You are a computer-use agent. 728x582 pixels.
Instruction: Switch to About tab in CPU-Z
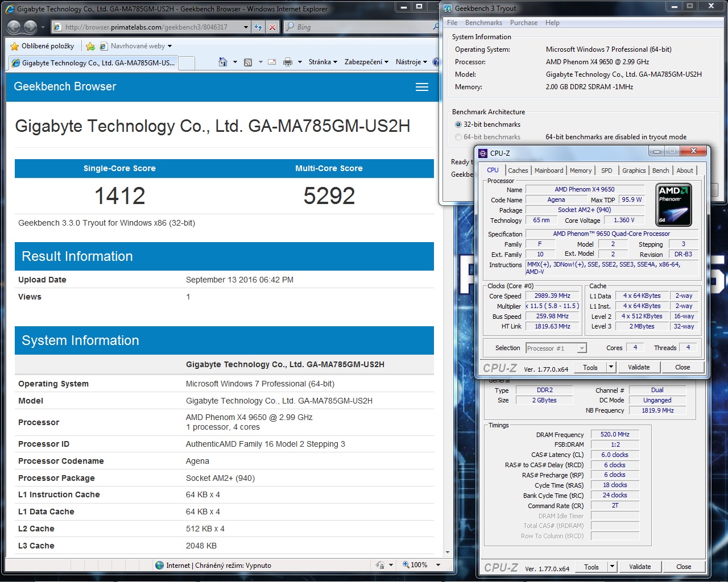coord(685,171)
